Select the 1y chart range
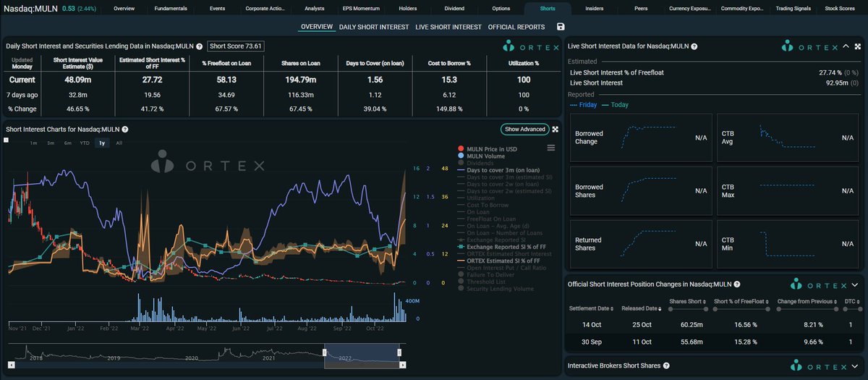The height and width of the screenshot is (380, 868). coord(102,143)
